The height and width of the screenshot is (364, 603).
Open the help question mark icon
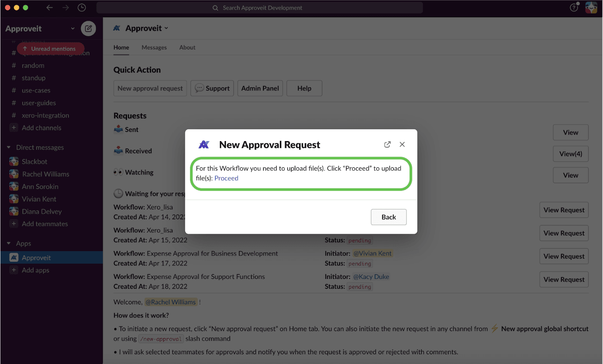click(x=574, y=8)
